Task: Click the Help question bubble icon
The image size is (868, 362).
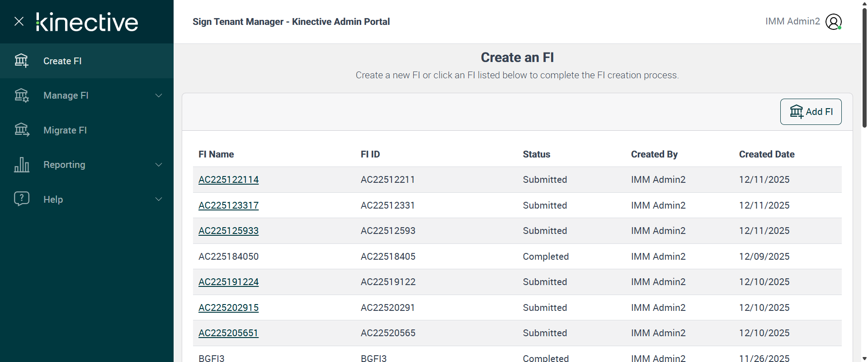Action: (x=21, y=199)
